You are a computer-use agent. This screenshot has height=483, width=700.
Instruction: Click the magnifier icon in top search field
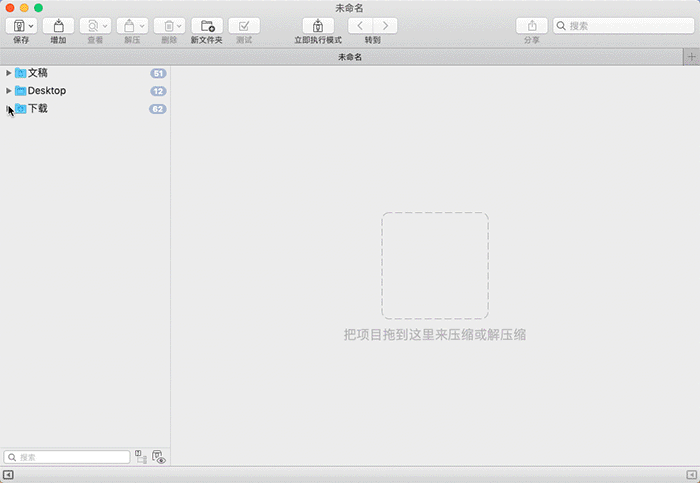click(x=561, y=26)
